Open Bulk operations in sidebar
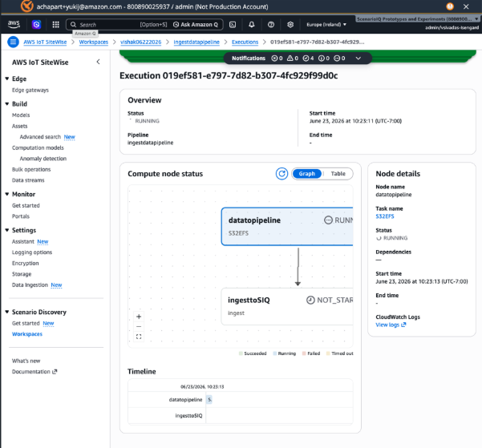This screenshot has width=482, height=448. [x=31, y=169]
